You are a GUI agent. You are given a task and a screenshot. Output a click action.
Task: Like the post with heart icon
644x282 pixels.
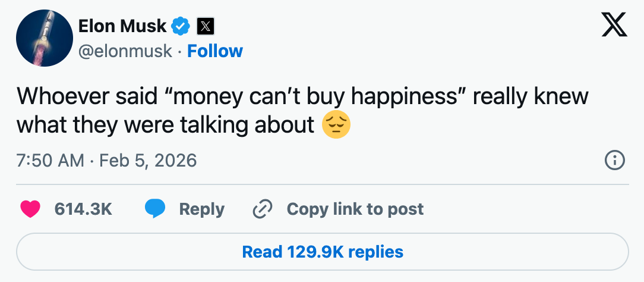30,209
